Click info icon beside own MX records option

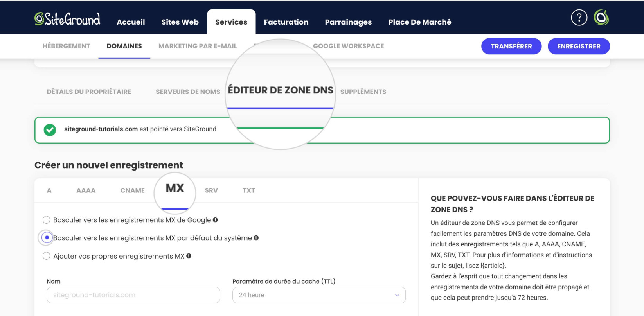tap(189, 256)
